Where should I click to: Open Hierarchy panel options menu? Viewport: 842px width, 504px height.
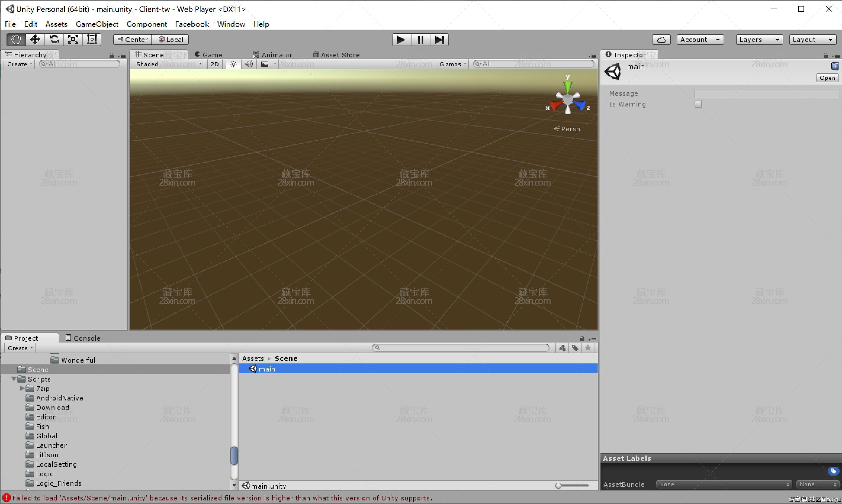(x=121, y=56)
